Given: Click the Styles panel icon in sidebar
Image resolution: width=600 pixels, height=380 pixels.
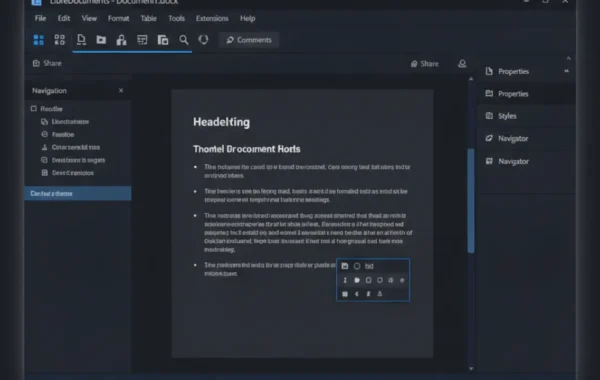Looking at the screenshot, I should click(x=489, y=116).
